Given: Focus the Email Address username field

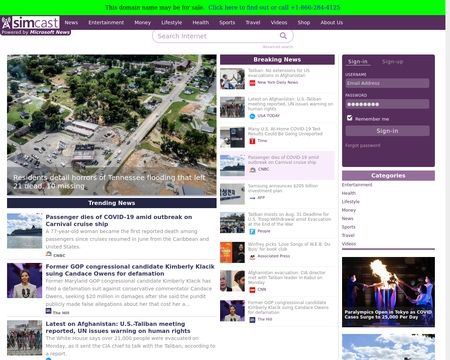Looking at the screenshot, I should point(387,83).
